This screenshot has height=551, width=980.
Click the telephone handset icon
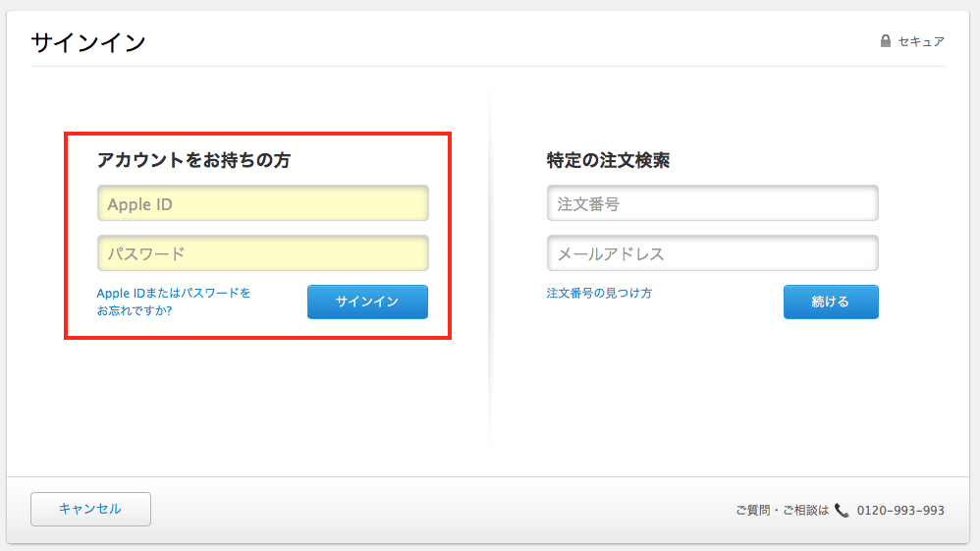click(x=842, y=511)
